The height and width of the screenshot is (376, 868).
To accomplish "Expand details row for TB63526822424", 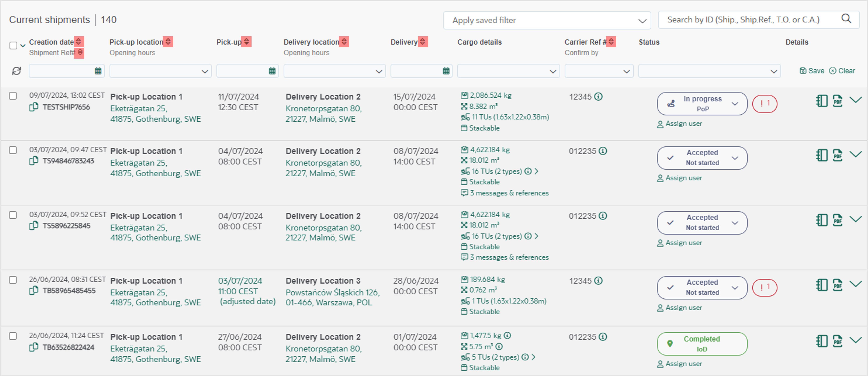I will (x=855, y=340).
